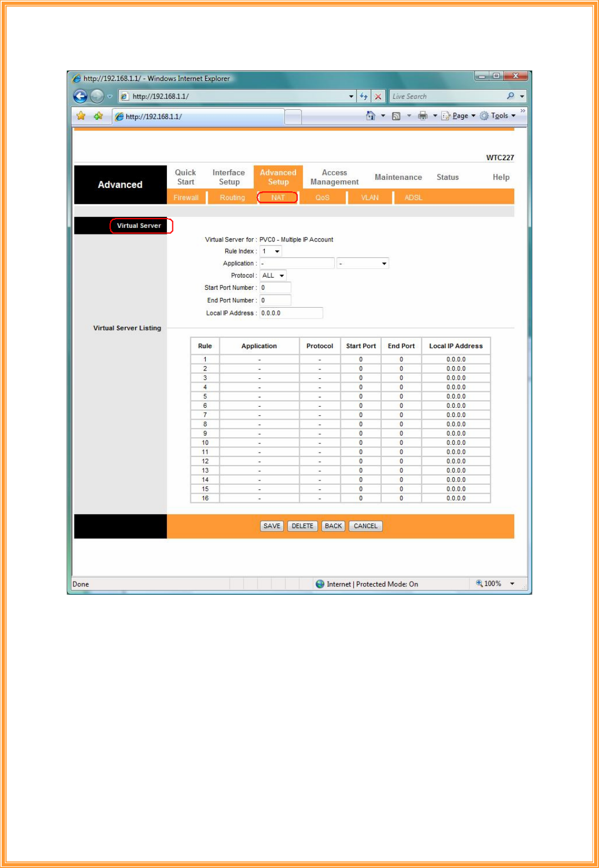Click the Stop loading X icon
599x868 pixels.
pos(378,96)
